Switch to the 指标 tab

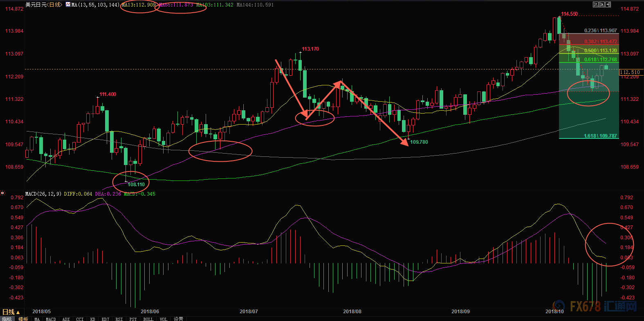[7, 319]
